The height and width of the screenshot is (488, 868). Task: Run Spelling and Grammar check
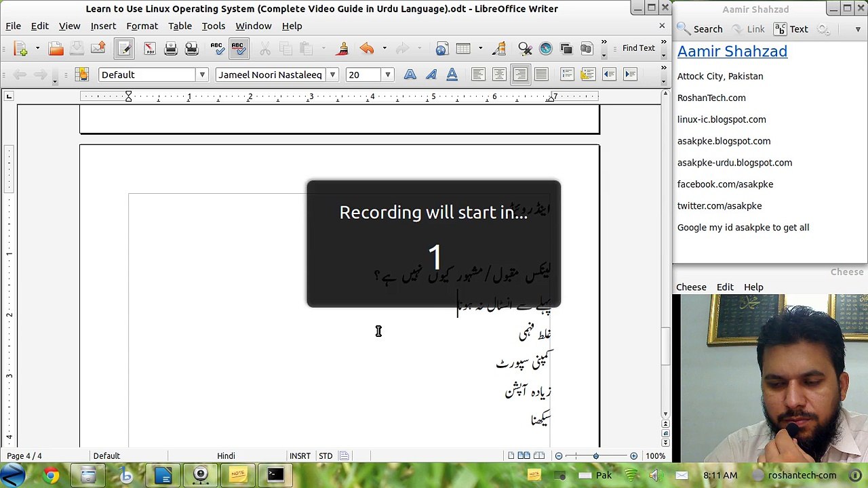tap(217, 49)
